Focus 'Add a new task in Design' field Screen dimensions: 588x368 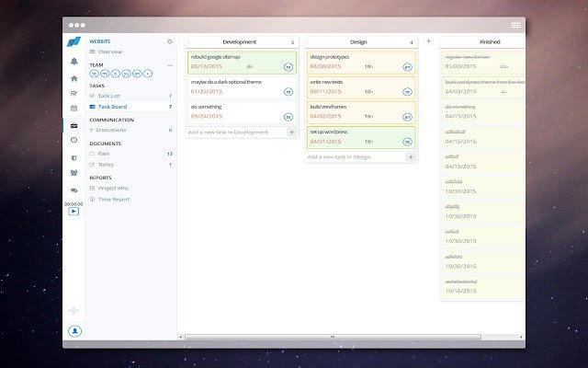pos(356,157)
